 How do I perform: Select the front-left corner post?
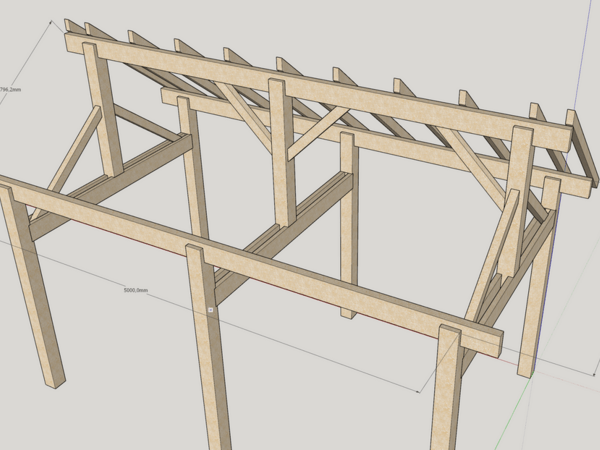click(32, 300)
